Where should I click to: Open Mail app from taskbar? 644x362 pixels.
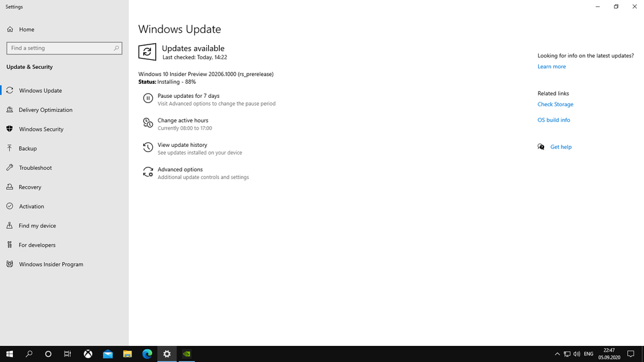pos(108,354)
